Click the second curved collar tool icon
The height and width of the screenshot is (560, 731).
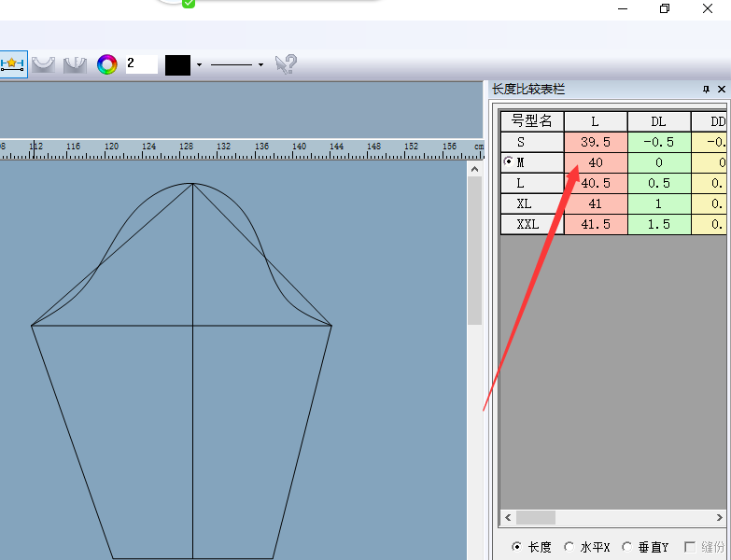click(x=75, y=64)
